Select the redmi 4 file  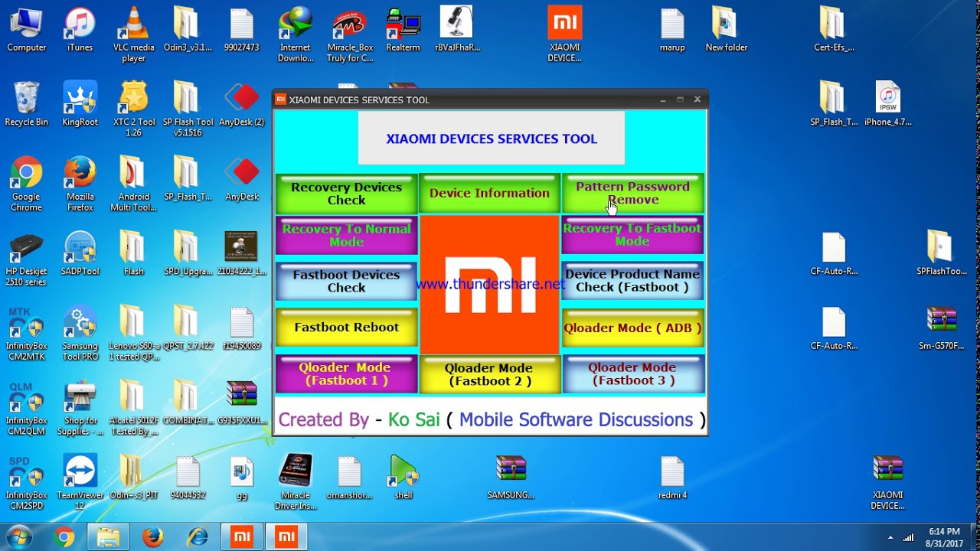click(672, 478)
